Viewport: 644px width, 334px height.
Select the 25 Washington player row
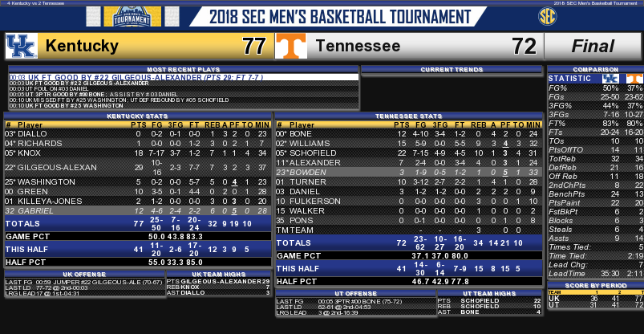point(138,181)
